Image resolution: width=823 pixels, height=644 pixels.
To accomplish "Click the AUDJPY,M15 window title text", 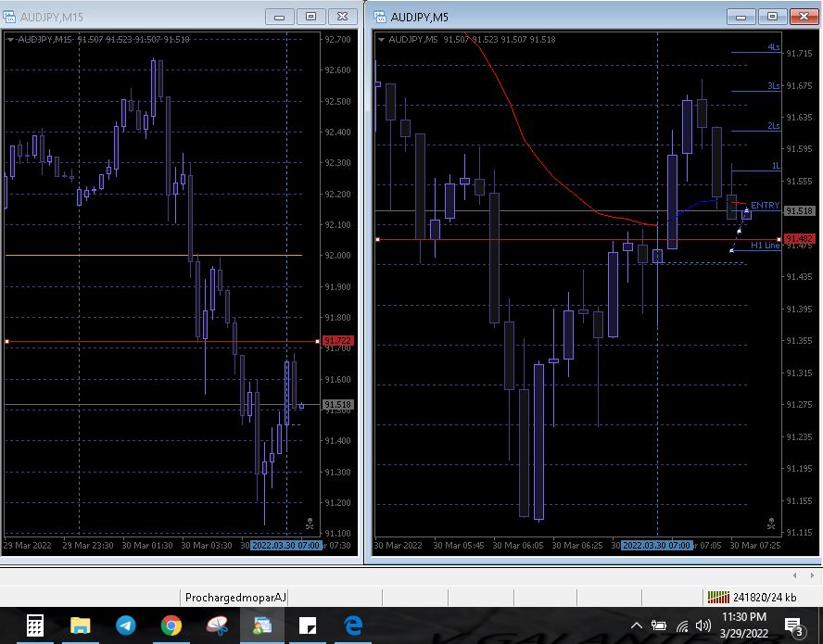I will pos(52,18).
